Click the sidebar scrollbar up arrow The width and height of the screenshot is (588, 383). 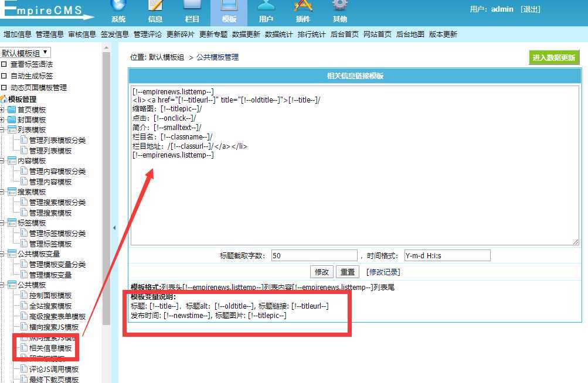pos(106,47)
